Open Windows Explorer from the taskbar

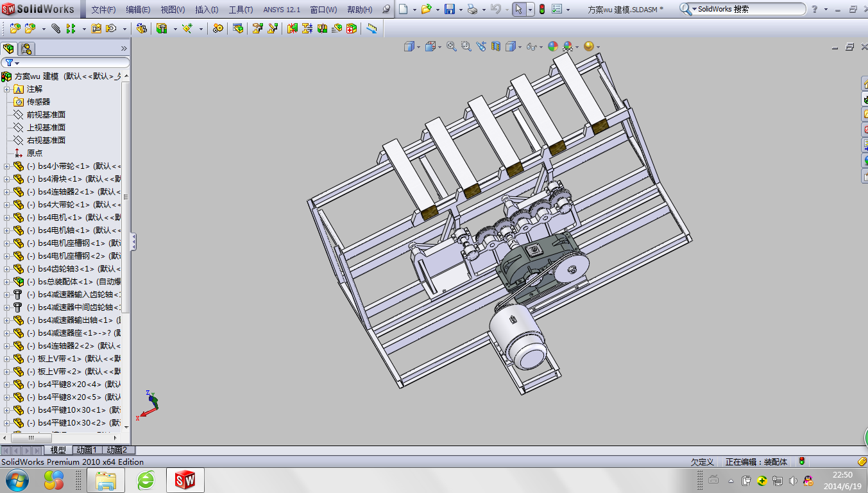(106, 480)
